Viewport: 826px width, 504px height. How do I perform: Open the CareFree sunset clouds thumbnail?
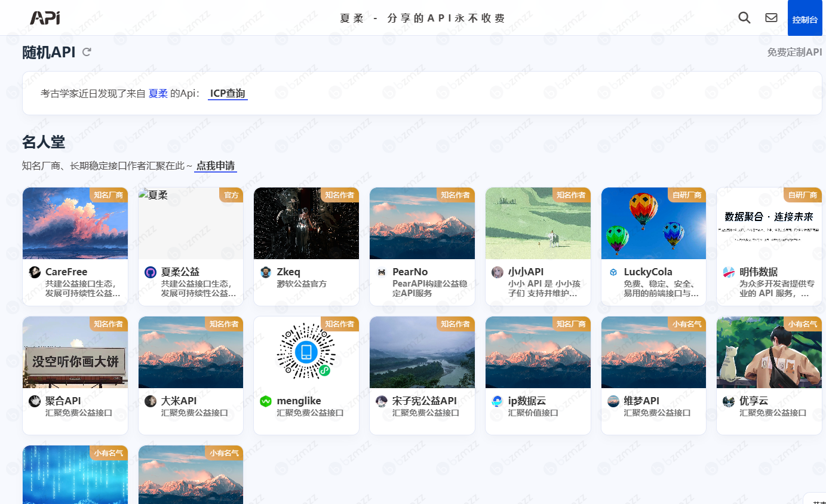pos(75,223)
